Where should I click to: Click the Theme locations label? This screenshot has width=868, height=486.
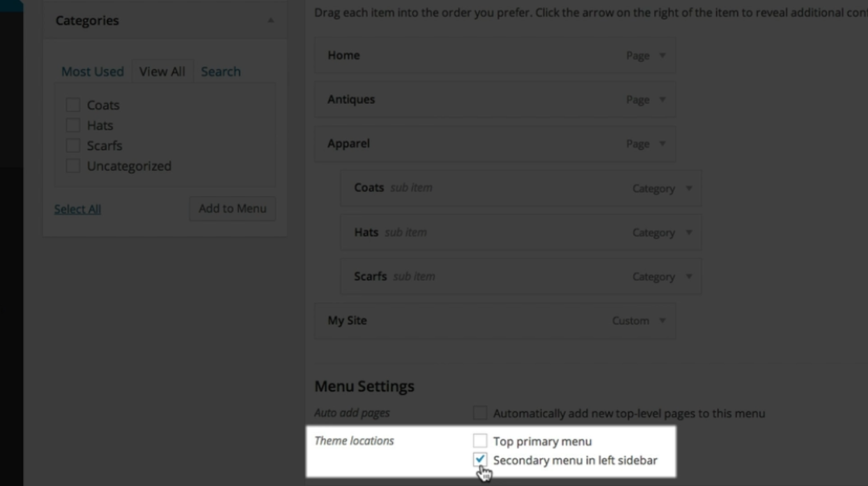[354, 441]
